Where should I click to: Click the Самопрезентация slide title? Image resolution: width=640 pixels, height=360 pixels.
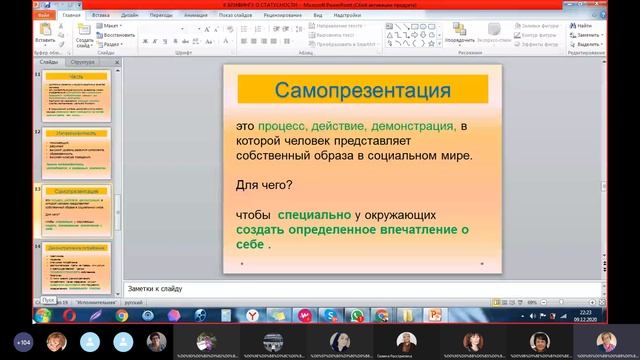pos(362,89)
